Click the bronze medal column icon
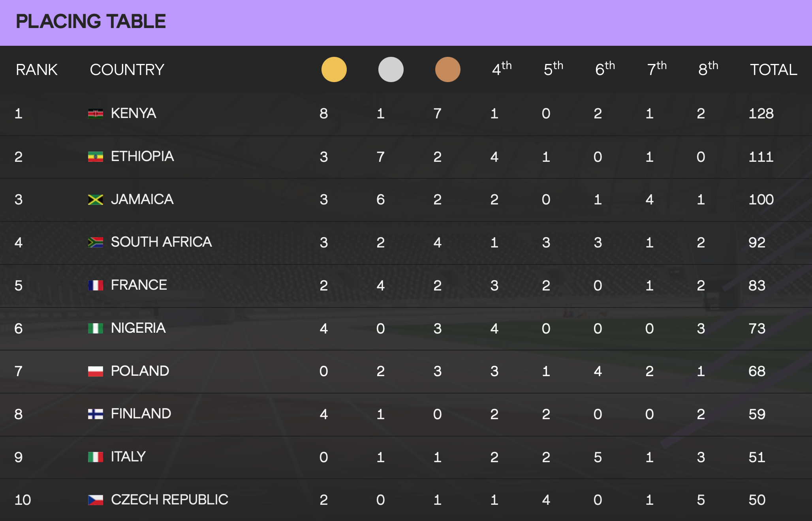This screenshot has height=521, width=812. point(447,69)
